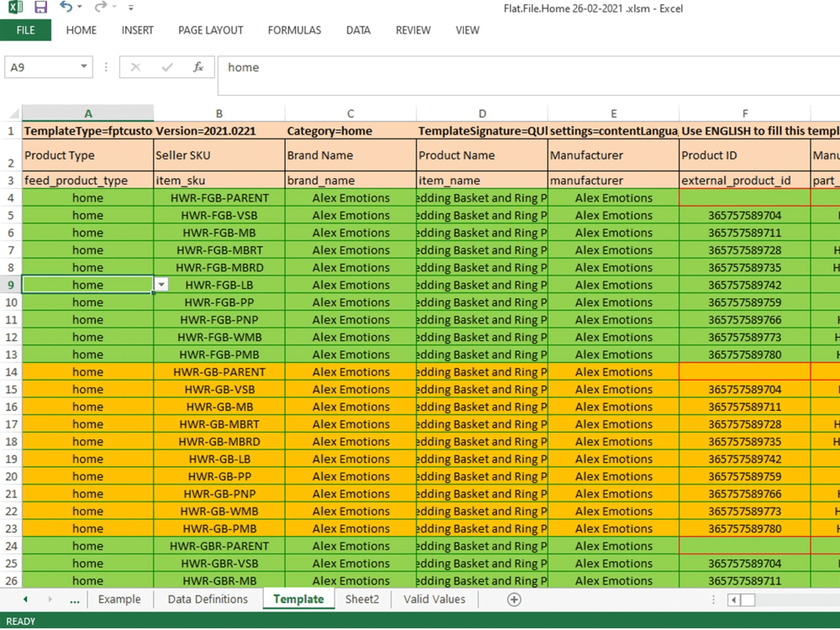This screenshot has width=840, height=630.
Task: Click cell TemplateType=fptcusto
Action: pyautogui.click(x=88, y=131)
